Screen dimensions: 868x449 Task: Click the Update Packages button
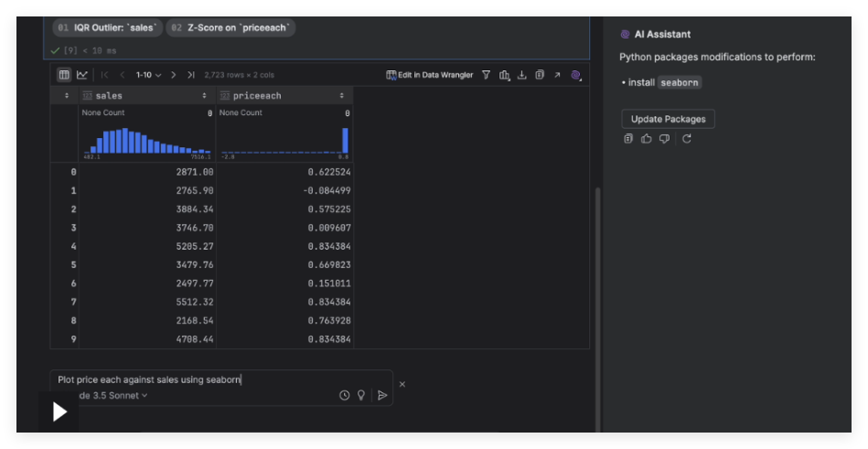pos(669,119)
